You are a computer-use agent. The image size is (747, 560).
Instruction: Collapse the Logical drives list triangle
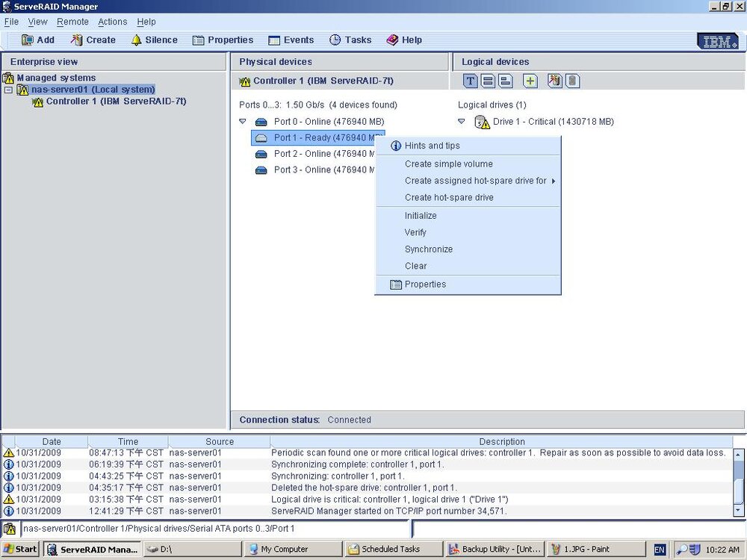[x=461, y=122]
